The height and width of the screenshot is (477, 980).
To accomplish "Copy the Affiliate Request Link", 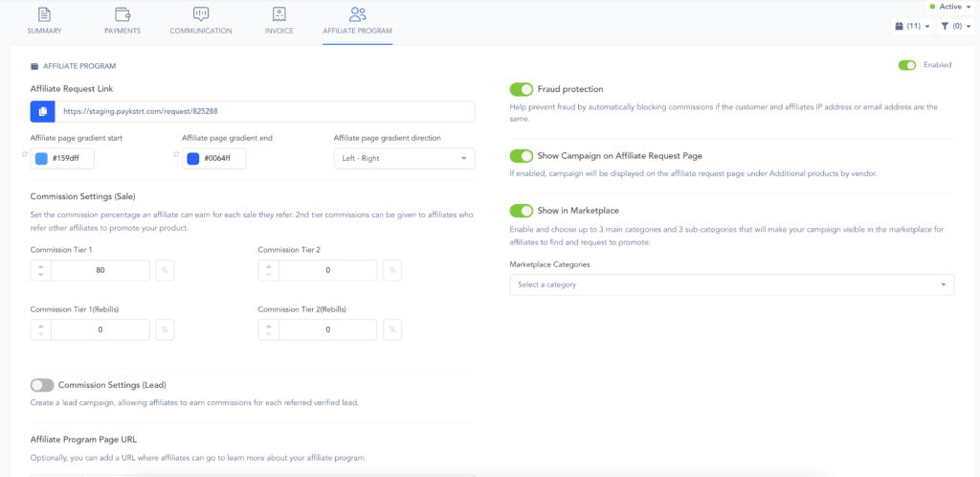I will (x=42, y=112).
